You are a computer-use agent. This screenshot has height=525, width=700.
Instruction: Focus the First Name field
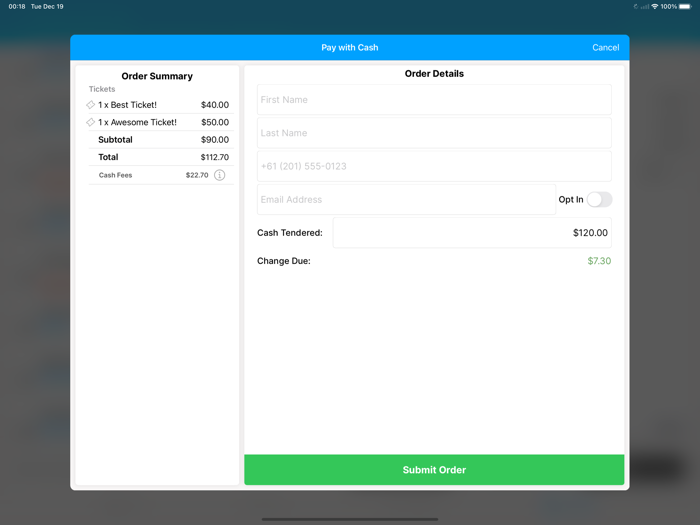tap(434, 100)
